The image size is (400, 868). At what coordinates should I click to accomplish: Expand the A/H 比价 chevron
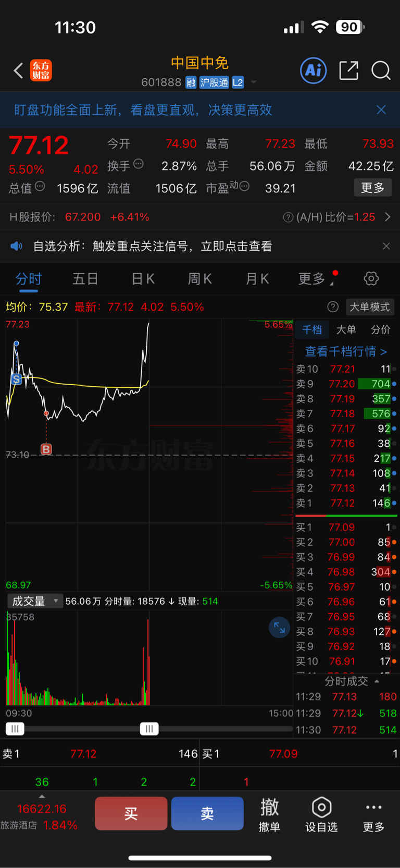387,217
